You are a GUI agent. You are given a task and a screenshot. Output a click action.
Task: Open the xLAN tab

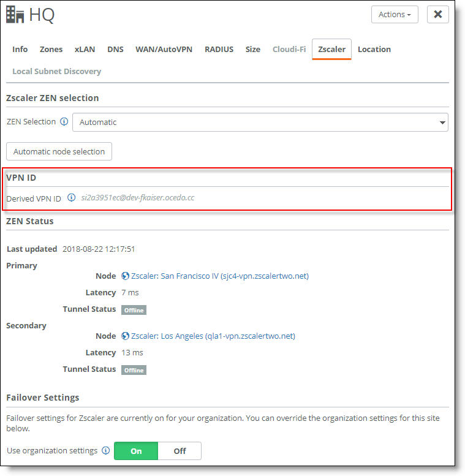pyautogui.click(x=85, y=49)
